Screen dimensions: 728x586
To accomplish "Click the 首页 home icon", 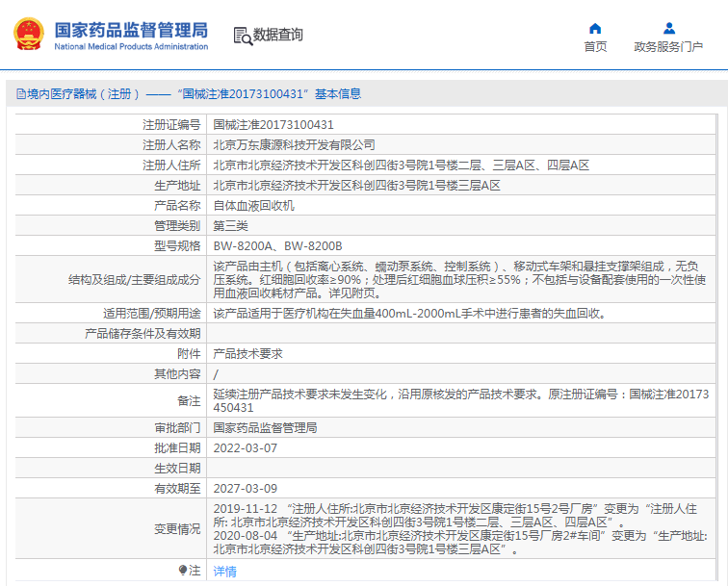I will (595, 29).
